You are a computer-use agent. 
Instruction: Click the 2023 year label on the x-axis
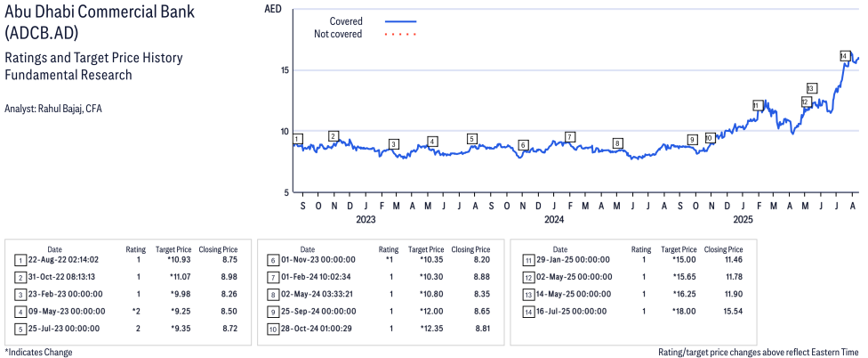[366, 219]
